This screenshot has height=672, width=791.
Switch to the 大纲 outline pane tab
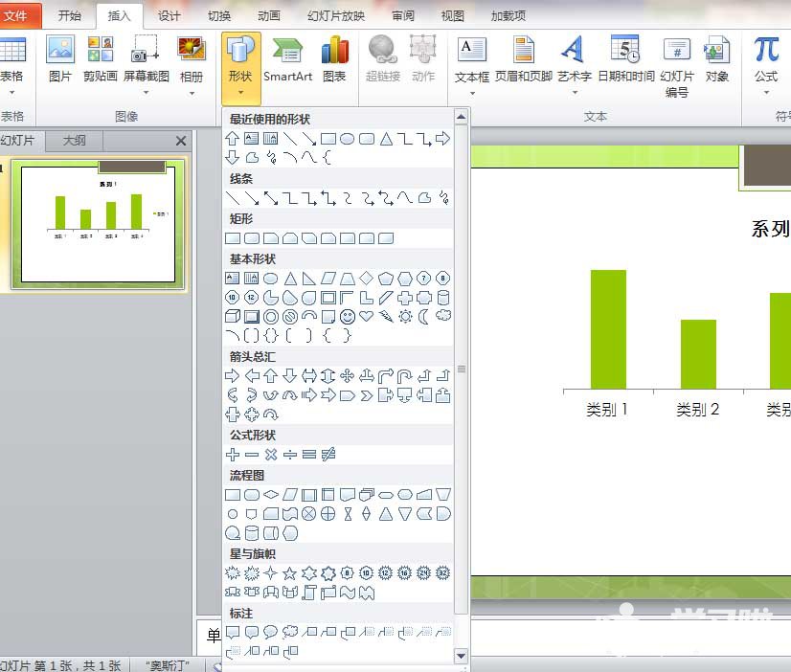coord(74,141)
